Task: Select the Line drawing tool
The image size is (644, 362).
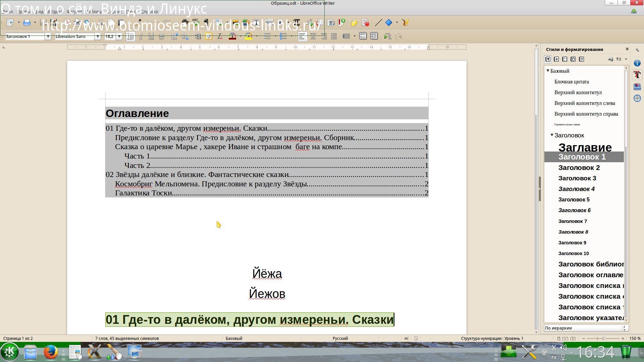Action: pos(378,22)
